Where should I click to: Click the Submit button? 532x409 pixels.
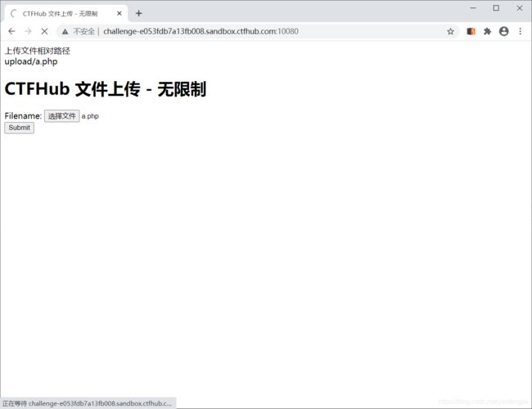click(20, 128)
